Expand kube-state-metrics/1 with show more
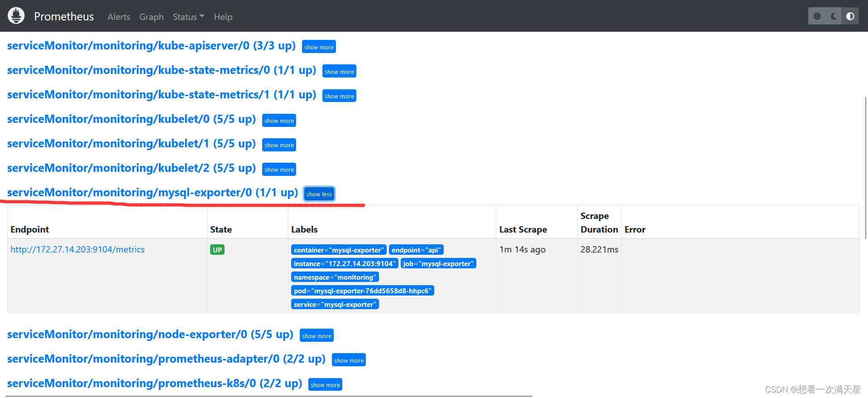 (339, 96)
